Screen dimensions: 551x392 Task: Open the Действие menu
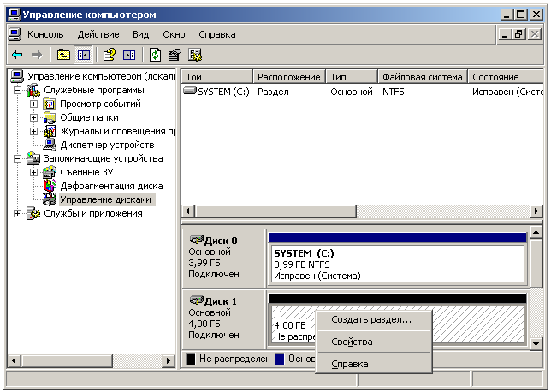point(98,34)
